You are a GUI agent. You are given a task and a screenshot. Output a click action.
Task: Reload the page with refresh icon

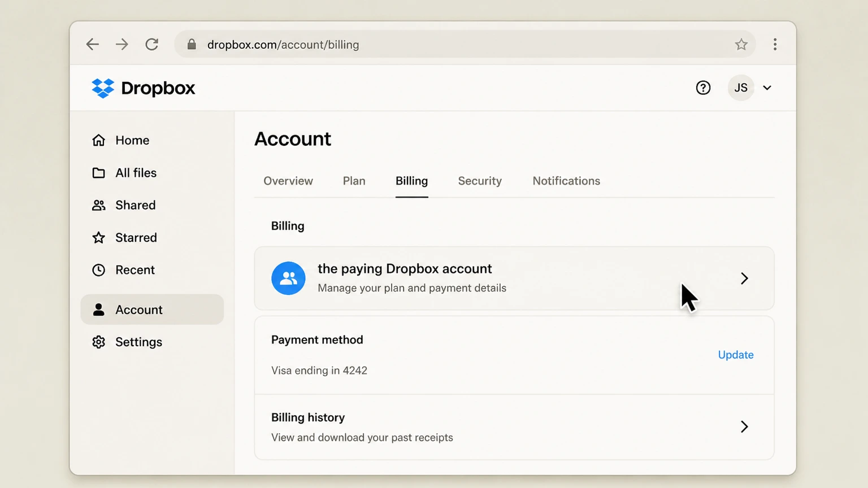(x=151, y=44)
